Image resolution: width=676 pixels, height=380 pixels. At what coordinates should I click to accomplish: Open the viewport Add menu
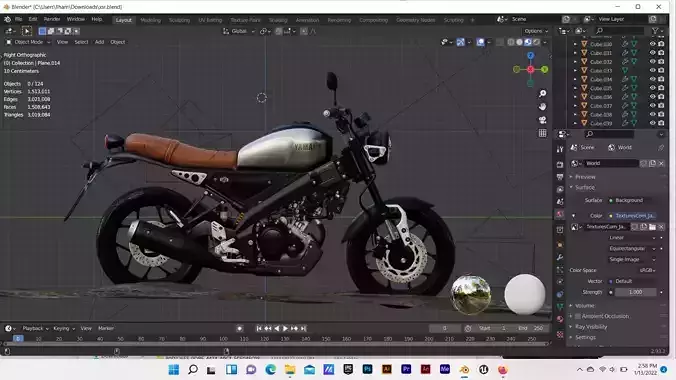[x=99, y=42]
